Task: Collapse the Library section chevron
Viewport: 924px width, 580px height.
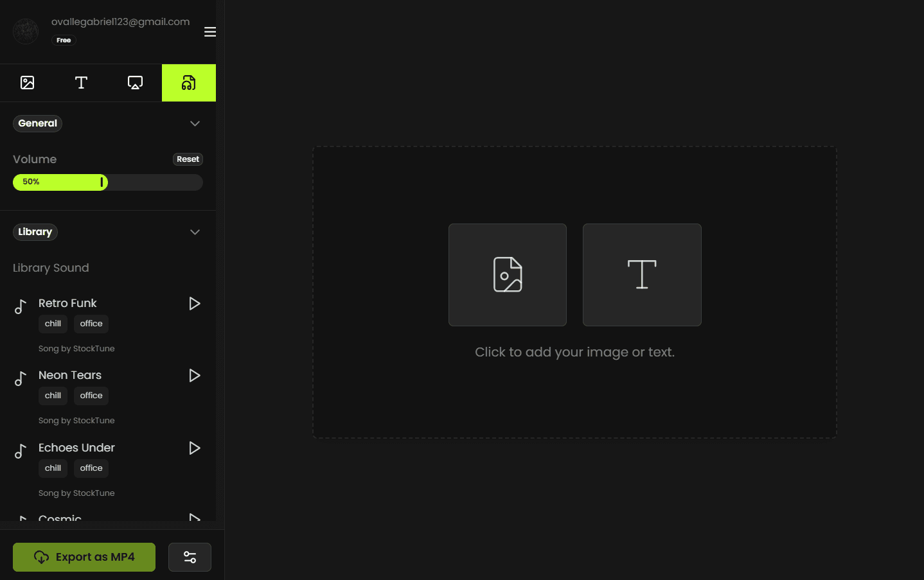Action: [x=195, y=232]
